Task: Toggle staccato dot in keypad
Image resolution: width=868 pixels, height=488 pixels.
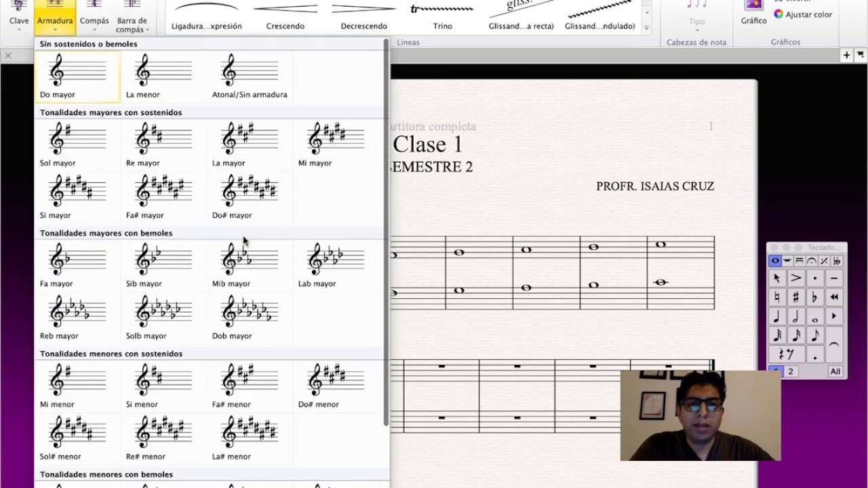Action: 815,278
